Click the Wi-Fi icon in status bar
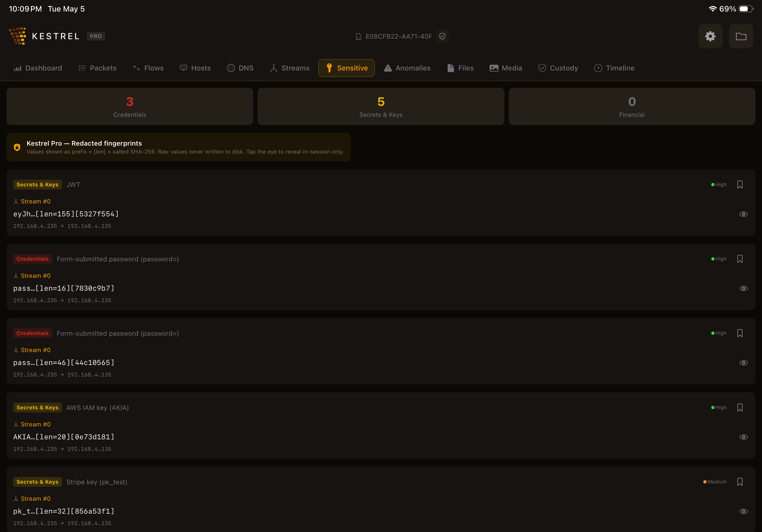The image size is (762, 532). [x=713, y=9]
